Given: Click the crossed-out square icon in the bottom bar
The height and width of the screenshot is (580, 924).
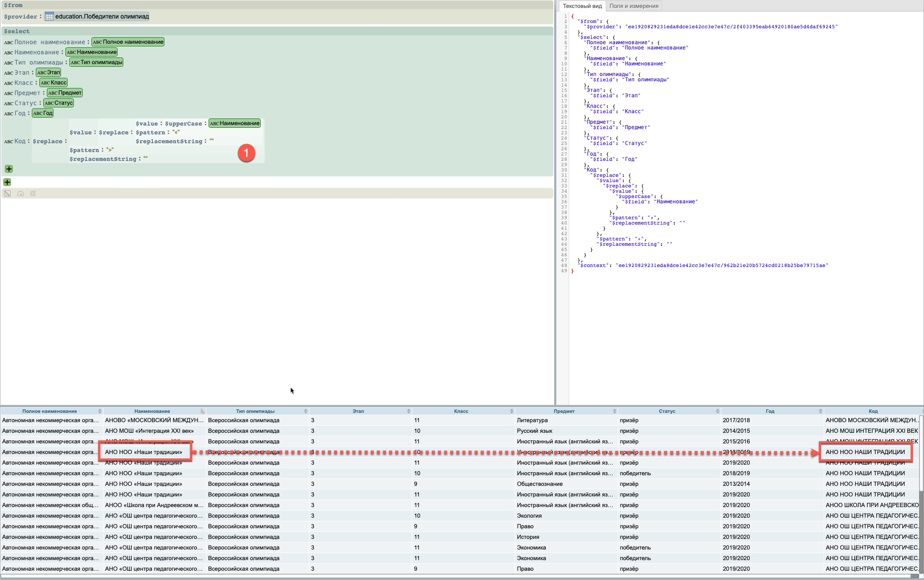Looking at the screenshot, I should click(8, 194).
